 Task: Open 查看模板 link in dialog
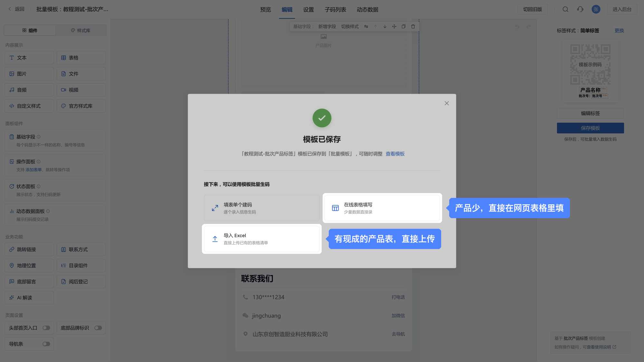click(395, 154)
